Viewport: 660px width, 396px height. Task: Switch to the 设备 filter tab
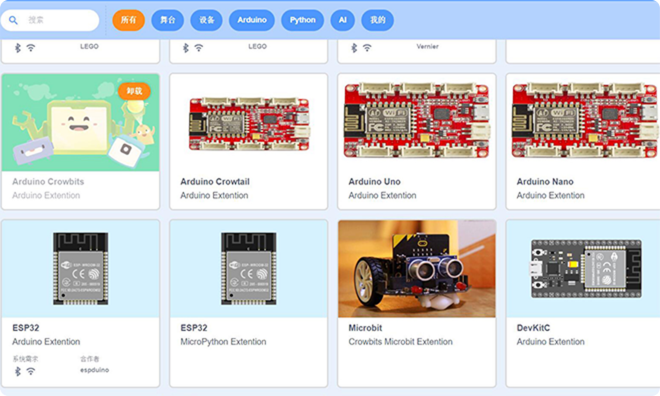(206, 20)
